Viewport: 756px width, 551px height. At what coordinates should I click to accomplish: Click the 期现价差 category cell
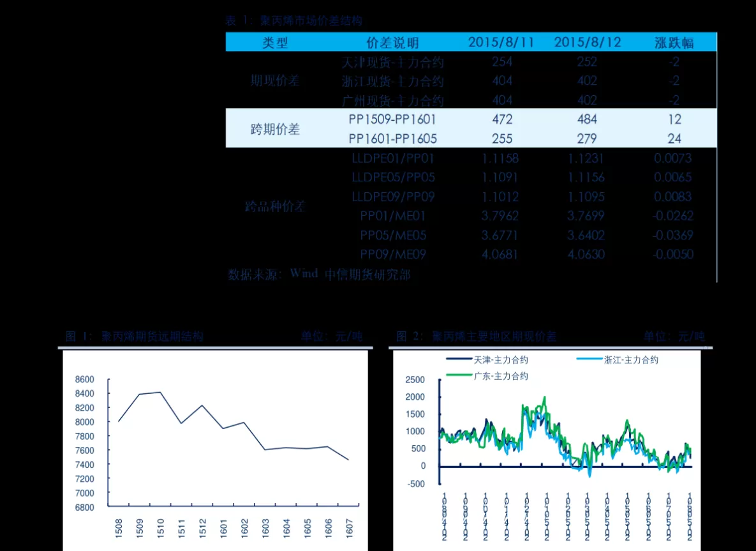[x=276, y=80]
